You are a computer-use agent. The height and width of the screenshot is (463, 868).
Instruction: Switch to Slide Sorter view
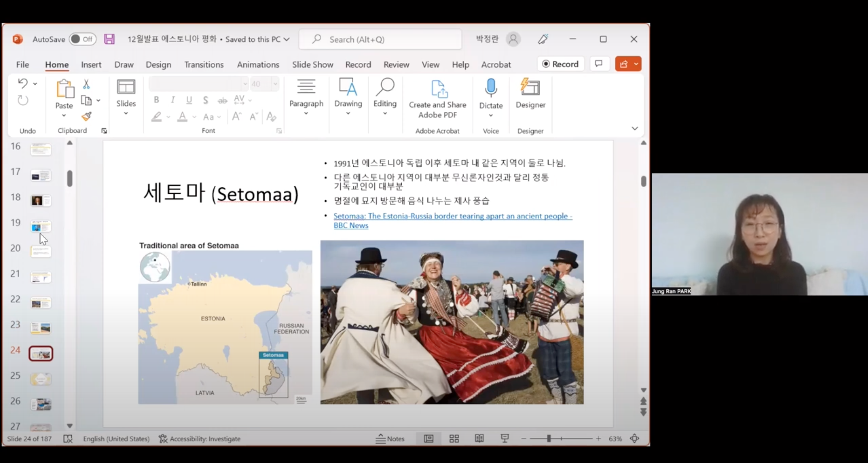tap(454, 438)
